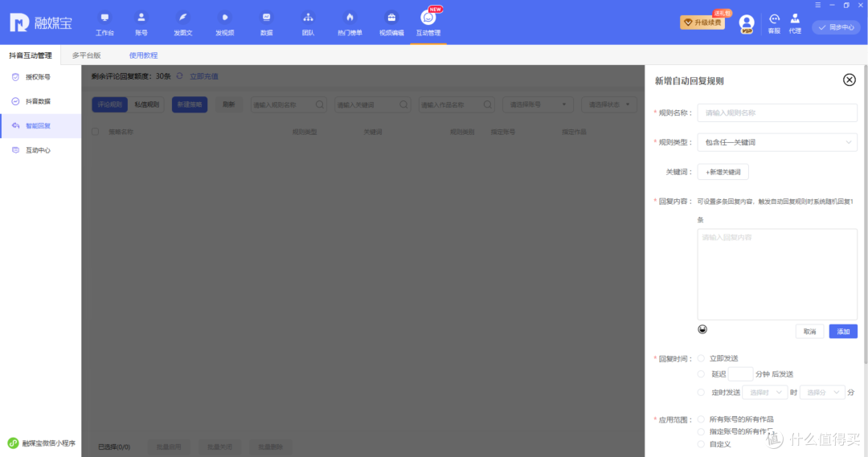Screen dimensions: 868x457
Task: Click refresh icon next to 30条 quota
Action: [x=179, y=75]
